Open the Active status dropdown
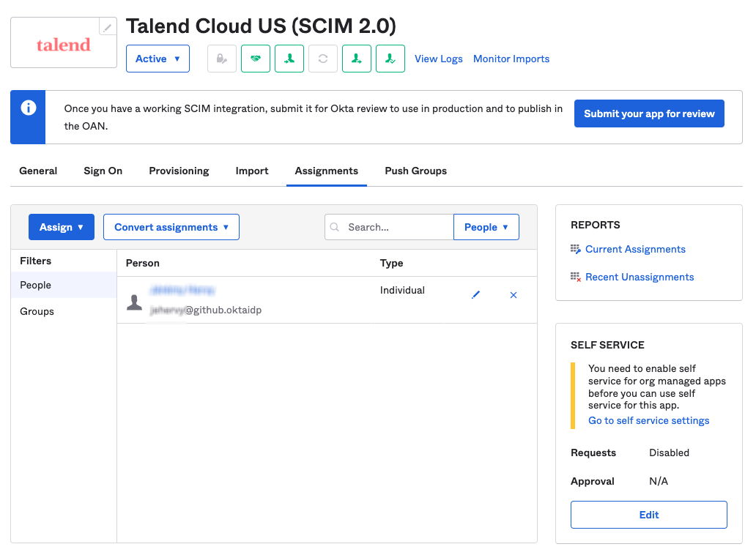This screenshot has width=756, height=555. (157, 59)
